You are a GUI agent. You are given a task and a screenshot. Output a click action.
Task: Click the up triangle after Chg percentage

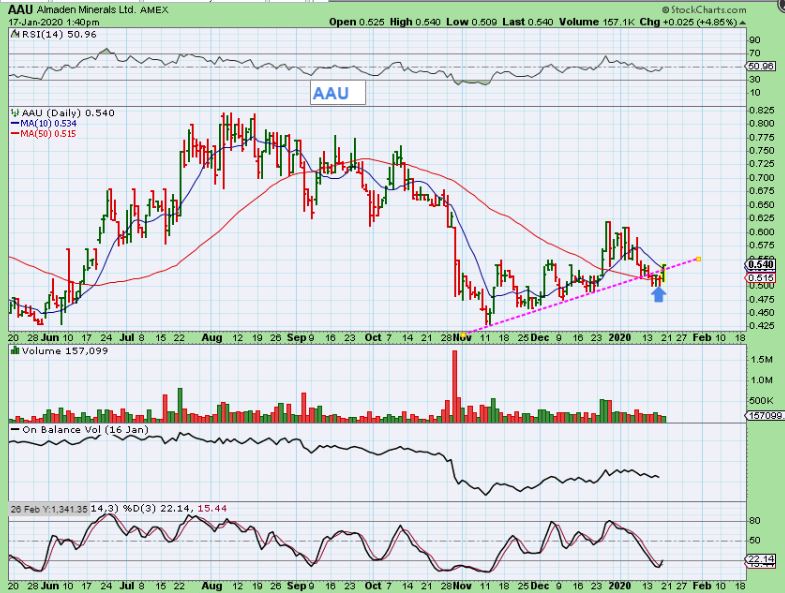(x=742, y=23)
